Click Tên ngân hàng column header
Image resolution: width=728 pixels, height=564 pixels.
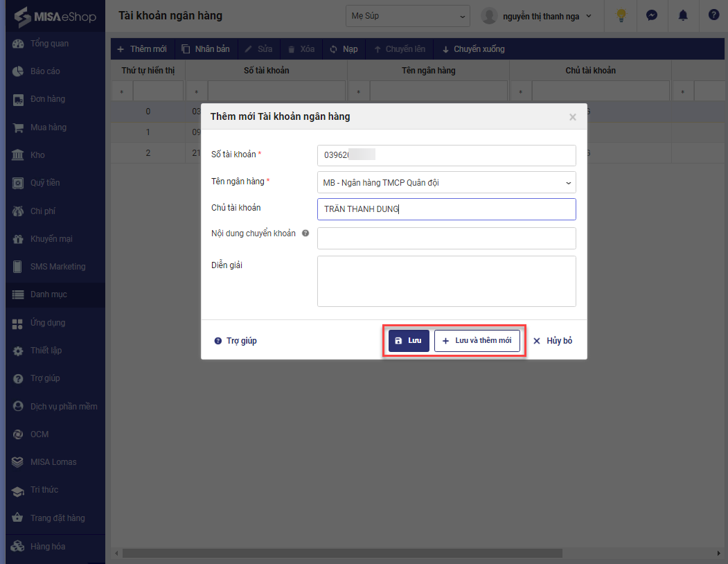pyautogui.click(x=429, y=71)
